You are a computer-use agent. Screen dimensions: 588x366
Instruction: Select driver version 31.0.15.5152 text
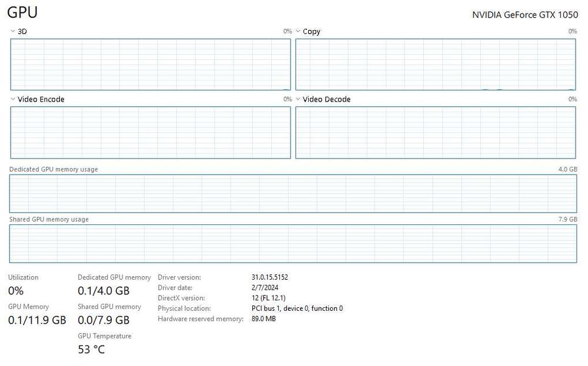pyautogui.click(x=270, y=277)
